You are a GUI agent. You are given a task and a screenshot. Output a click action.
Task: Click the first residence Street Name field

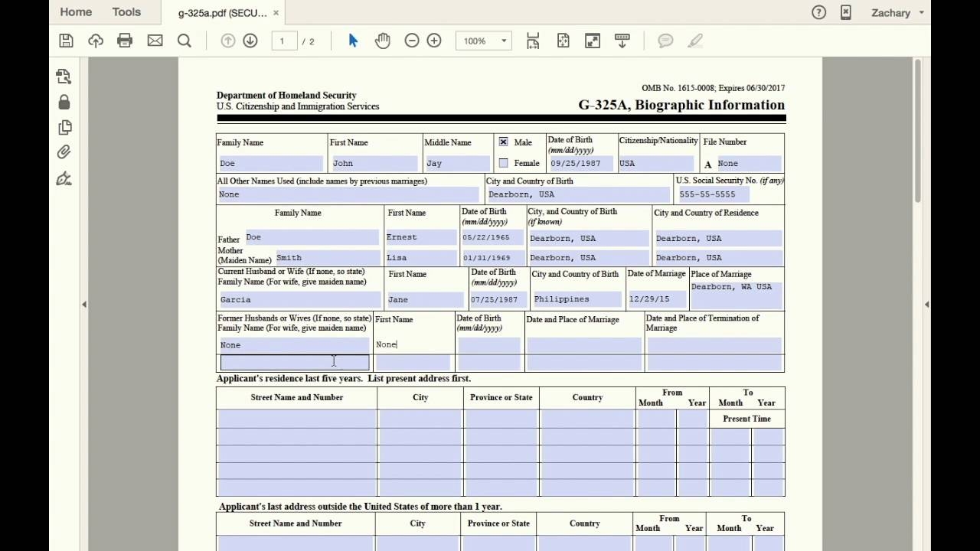pos(296,419)
